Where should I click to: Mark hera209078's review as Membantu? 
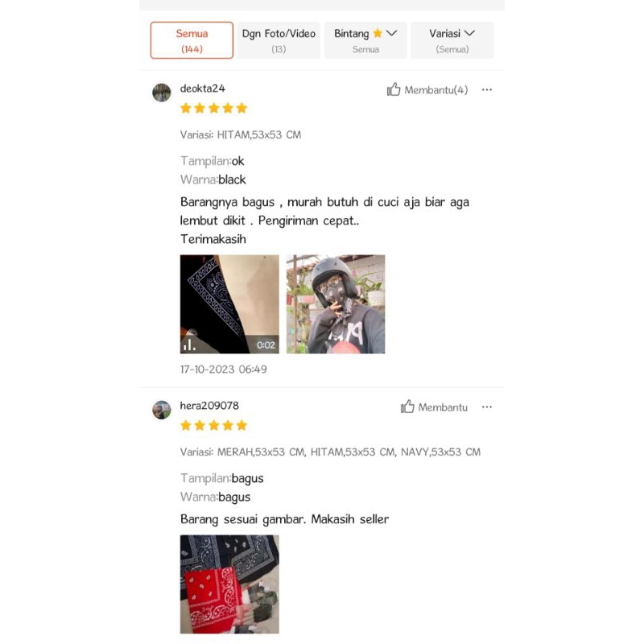pos(434,407)
